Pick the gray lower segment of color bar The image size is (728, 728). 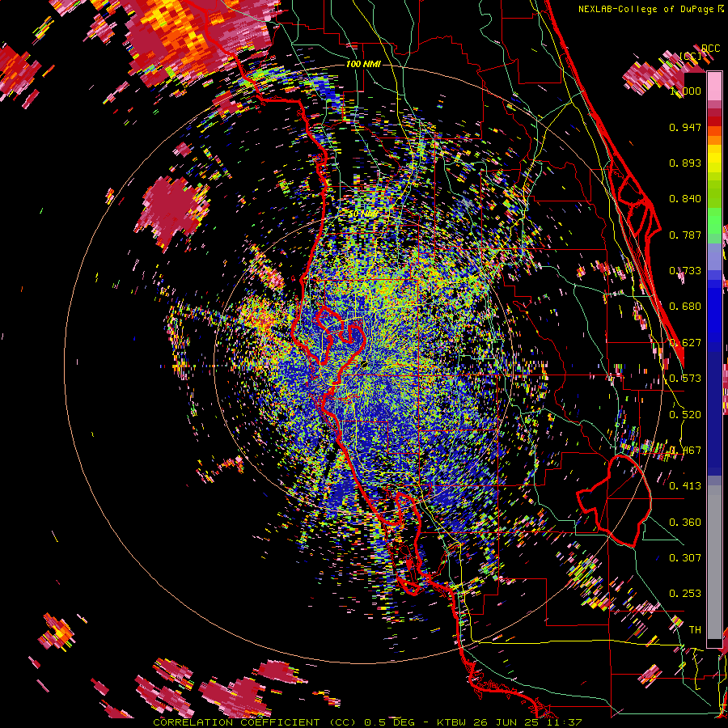714,562
